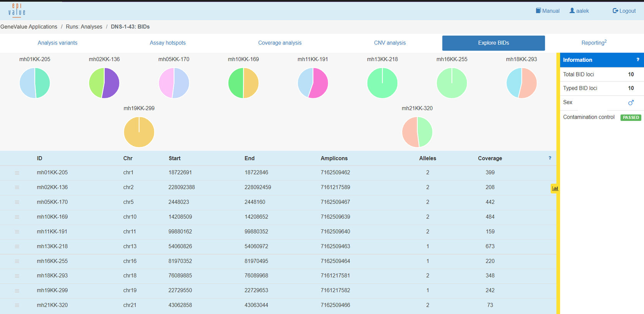Navigate to Runs: Analyses breadcrumb
This screenshot has width=644, height=314.
click(84, 27)
